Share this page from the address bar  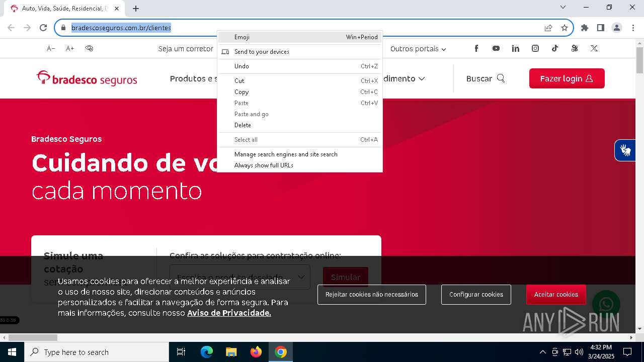[x=548, y=28]
